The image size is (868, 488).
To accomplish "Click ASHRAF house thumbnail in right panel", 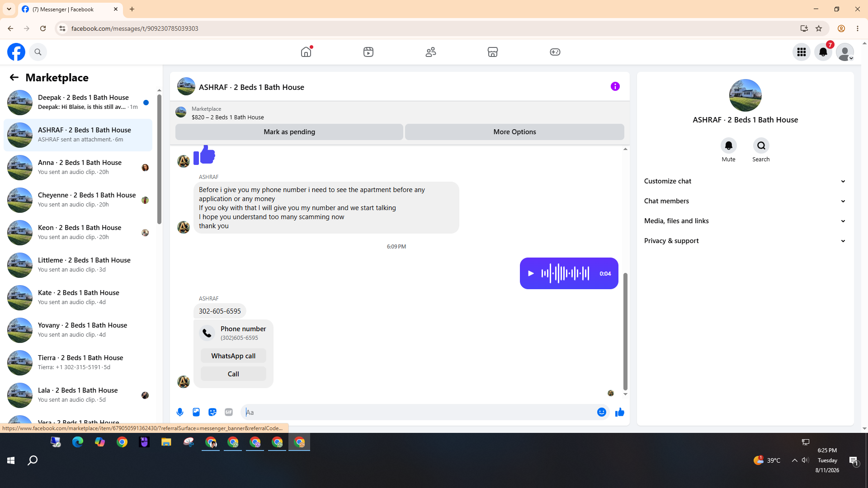I will point(745,95).
